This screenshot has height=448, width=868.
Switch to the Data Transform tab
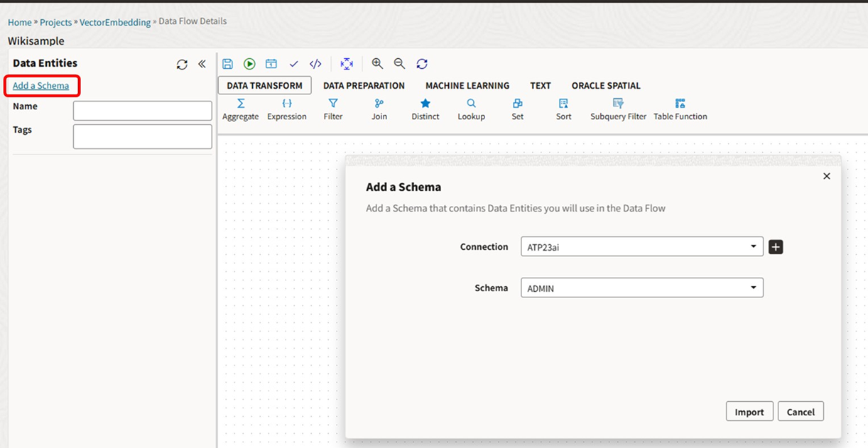coord(264,85)
